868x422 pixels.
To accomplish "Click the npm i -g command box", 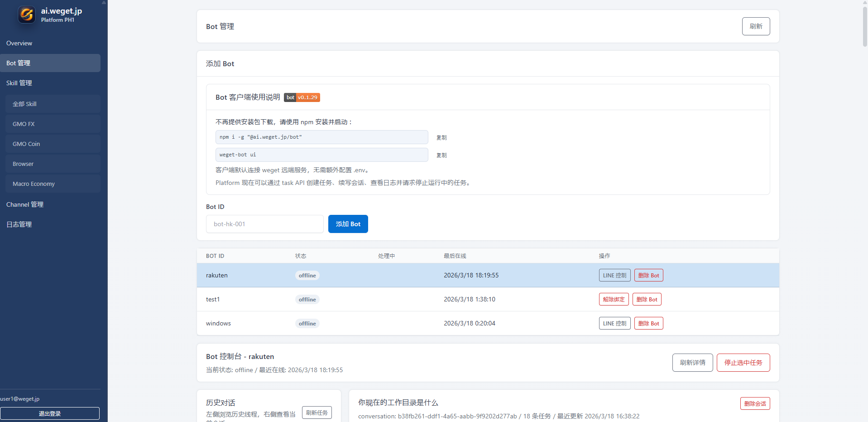I will coord(322,137).
